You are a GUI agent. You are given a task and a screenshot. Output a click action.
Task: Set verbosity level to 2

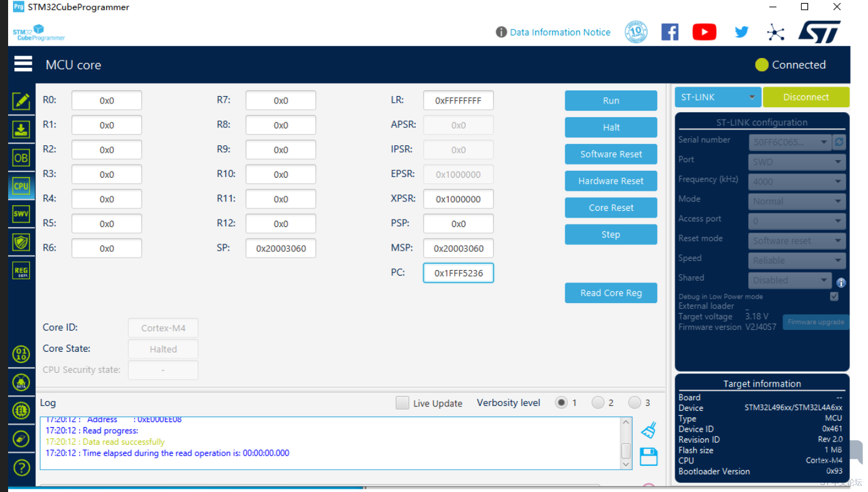[x=598, y=403]
